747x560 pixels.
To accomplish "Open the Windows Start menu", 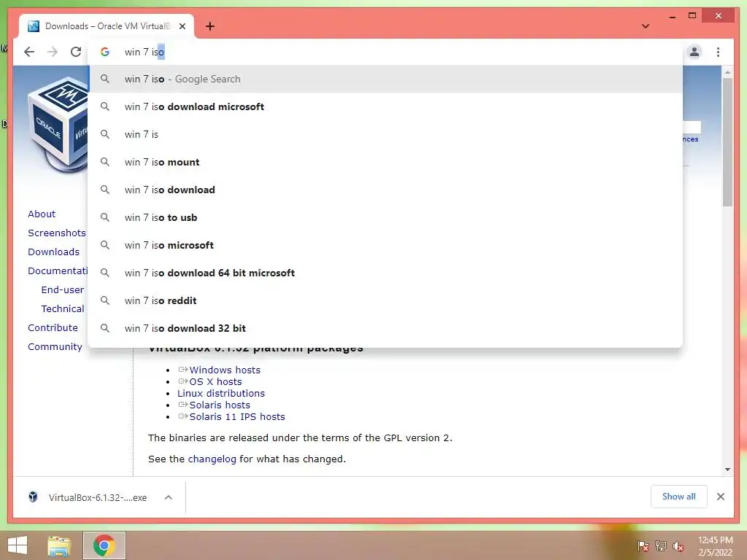I will coord(18,545).
